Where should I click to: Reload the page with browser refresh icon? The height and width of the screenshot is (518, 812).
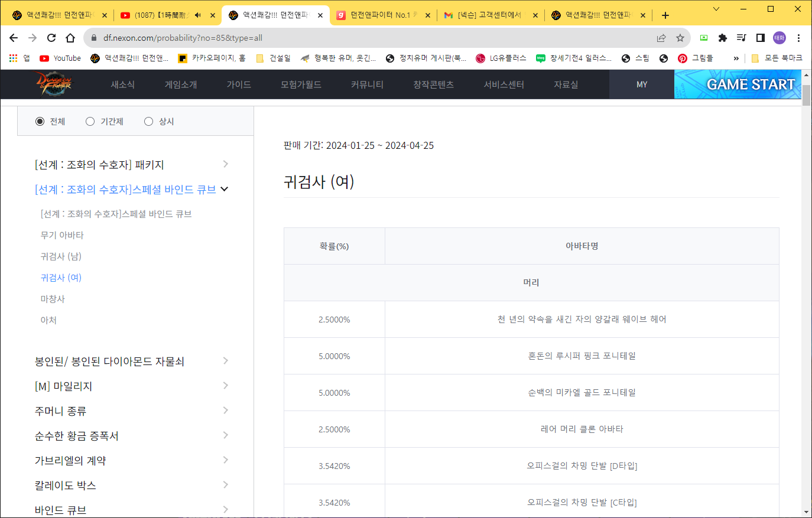pyautogui.click(x=51, y=38)
